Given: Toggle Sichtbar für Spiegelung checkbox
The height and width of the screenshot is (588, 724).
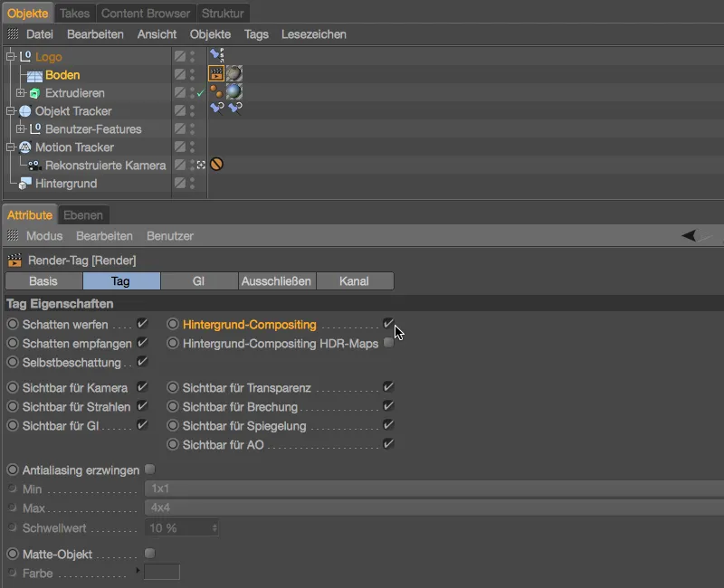Looking at the screenshot, I should 388,424.
